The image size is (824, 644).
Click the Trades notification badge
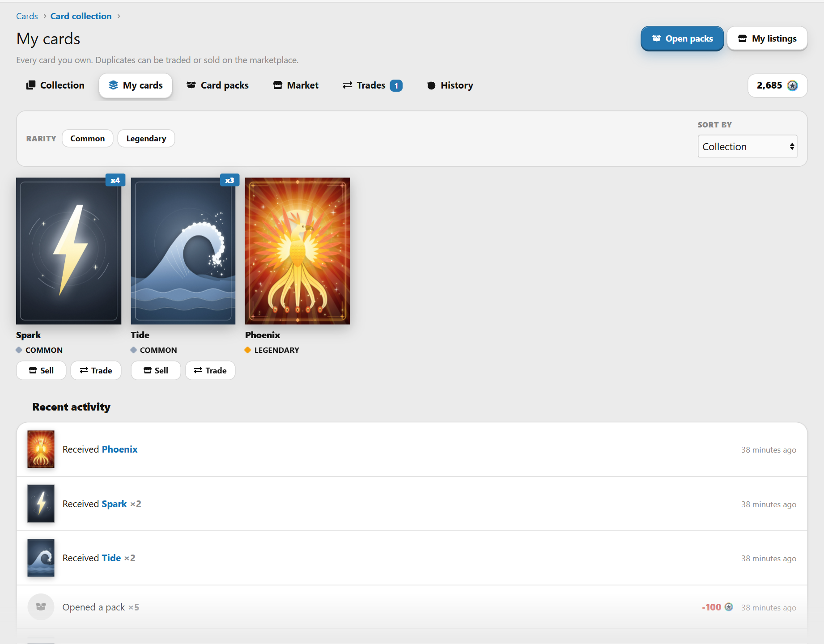396,85
